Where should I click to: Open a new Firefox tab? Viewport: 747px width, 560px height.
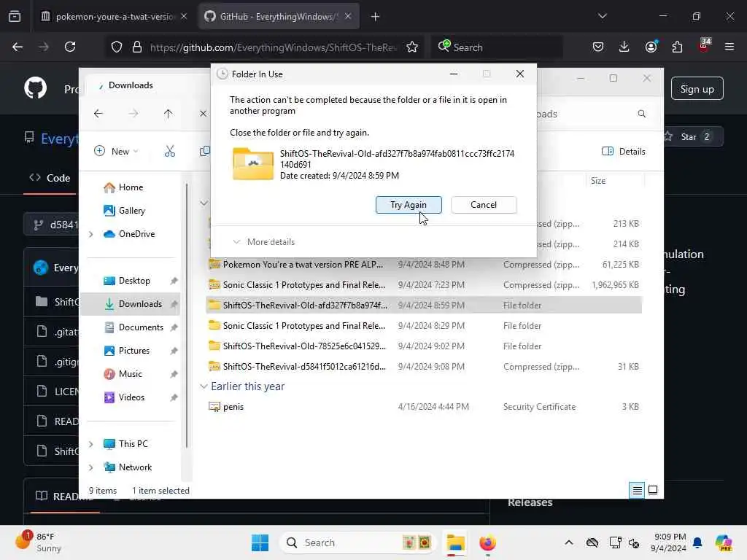(x=375, y=17)
